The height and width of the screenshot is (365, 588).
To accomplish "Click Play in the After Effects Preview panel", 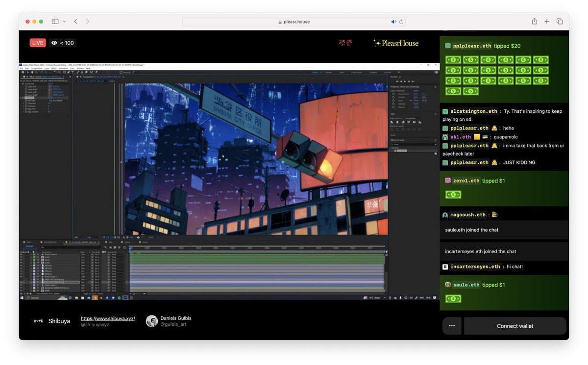I will pyautogui.click(x=405, y=81).
